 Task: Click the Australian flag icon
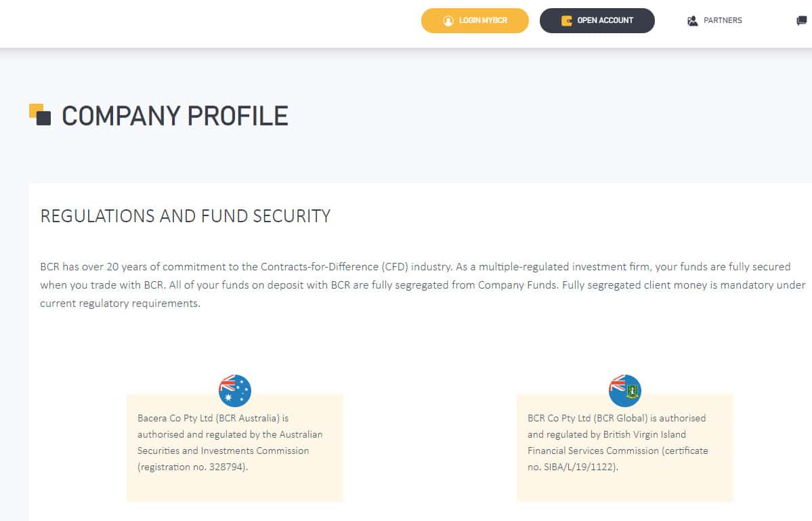(x=235, y=390)
